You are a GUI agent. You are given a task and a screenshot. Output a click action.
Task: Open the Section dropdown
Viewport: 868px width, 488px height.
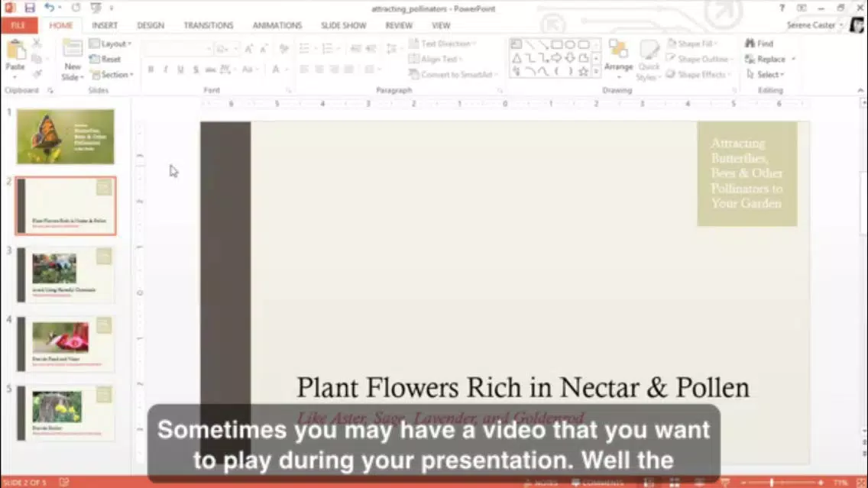pyautogui.click(x=112, y=74)
